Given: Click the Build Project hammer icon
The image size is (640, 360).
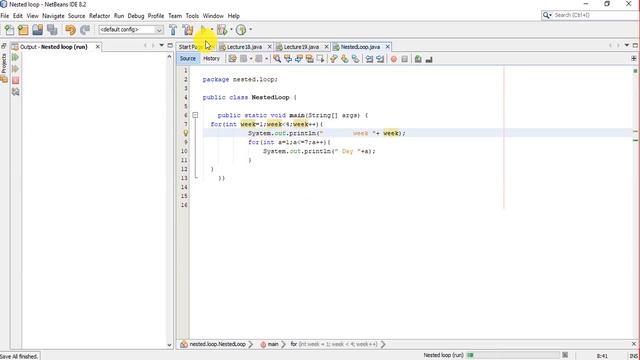Looking at the screenshot, I should (173, 30).
